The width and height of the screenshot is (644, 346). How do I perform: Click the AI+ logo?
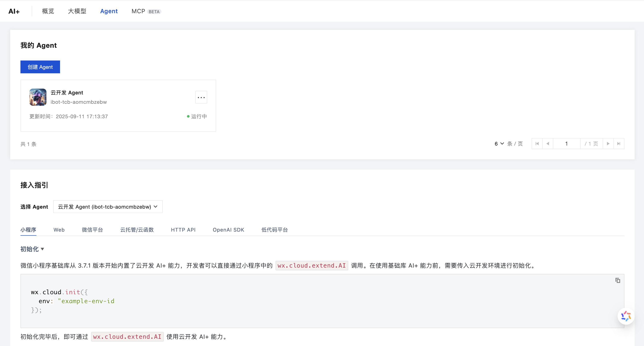click(x=14, y=11)
